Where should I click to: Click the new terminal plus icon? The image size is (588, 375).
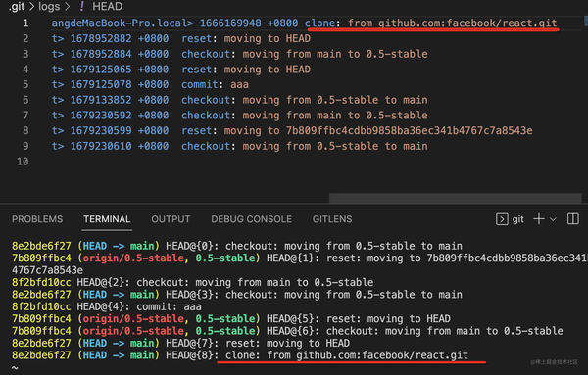(x=538, y=219)
